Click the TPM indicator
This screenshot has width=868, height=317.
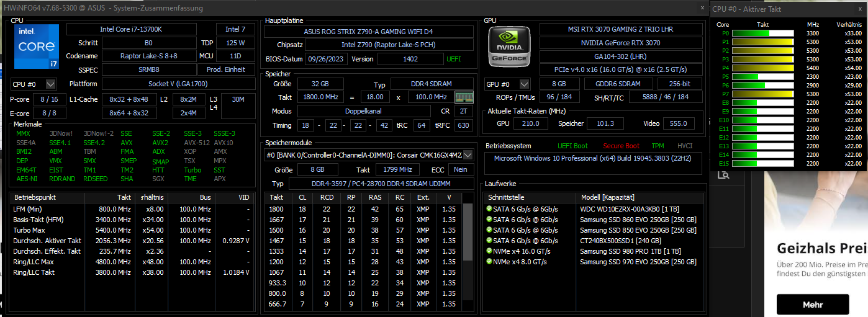pyautogui.click(x=657, y=146)
